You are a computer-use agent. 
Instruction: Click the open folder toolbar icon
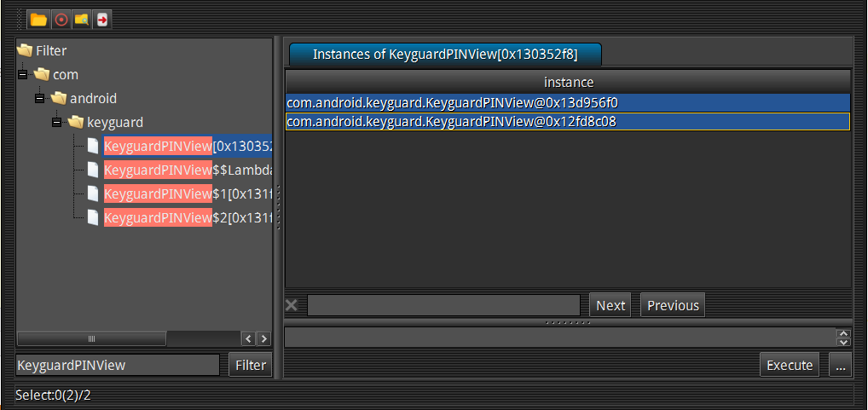tap(38, 20)
